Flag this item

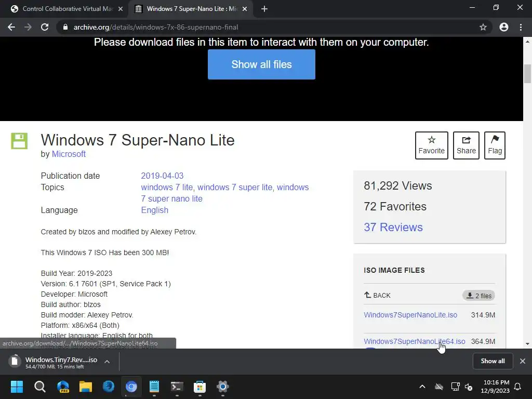click(x=495, y=145)
